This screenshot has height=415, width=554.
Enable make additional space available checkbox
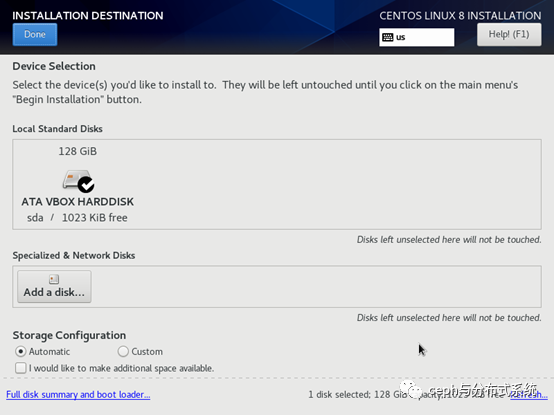pyautogui.click(x=20, y=368)
